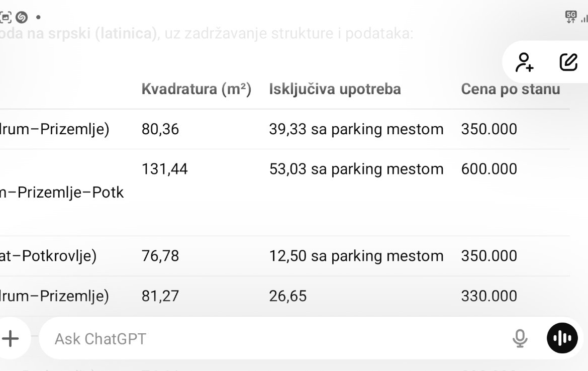Select the Isključiva upotreba column header

point(335,89)
